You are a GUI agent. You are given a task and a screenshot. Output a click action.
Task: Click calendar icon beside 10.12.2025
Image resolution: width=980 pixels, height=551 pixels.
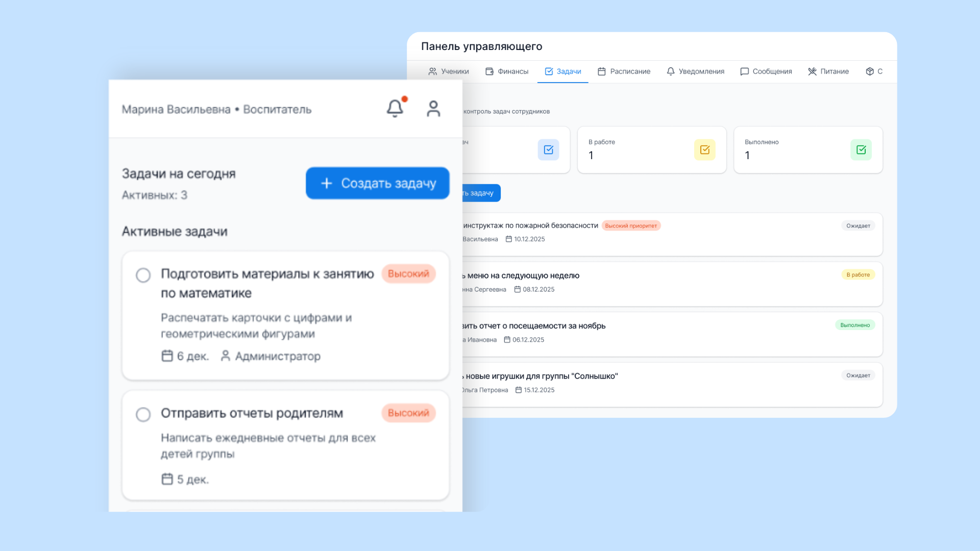(508, 239)
